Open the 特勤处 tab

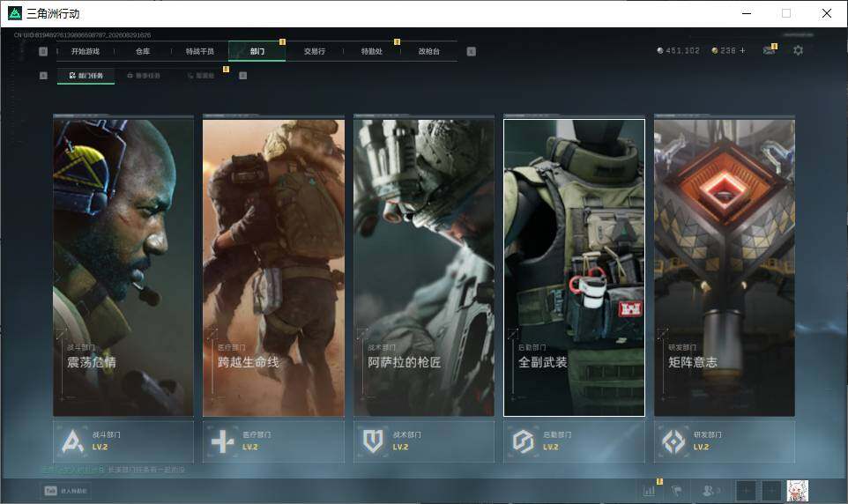371,51
